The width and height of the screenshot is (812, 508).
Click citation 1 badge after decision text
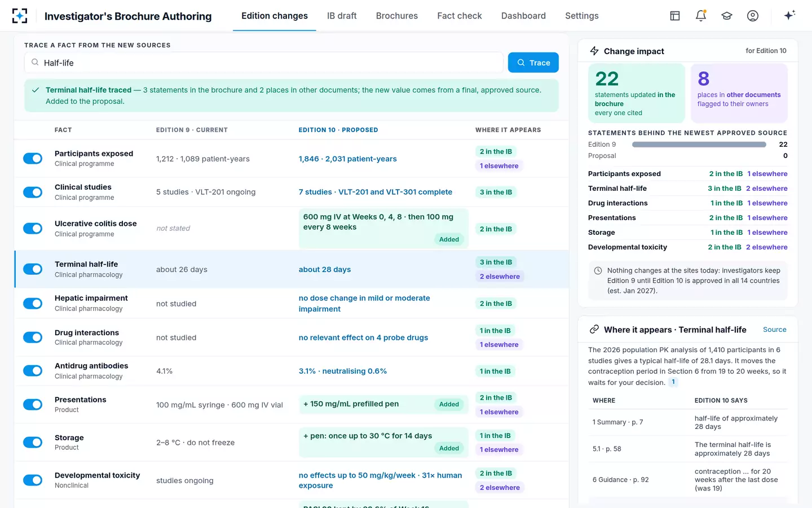point(673,382)
